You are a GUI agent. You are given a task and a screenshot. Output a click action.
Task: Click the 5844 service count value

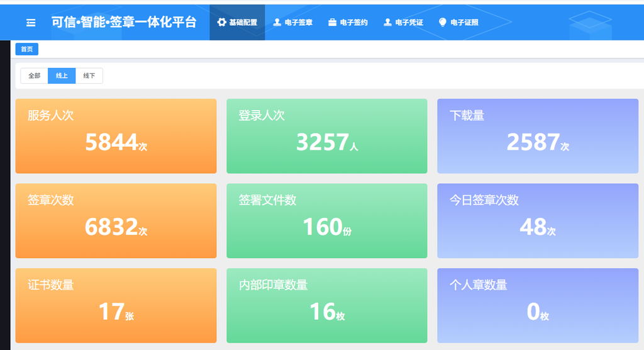(111, 142)
